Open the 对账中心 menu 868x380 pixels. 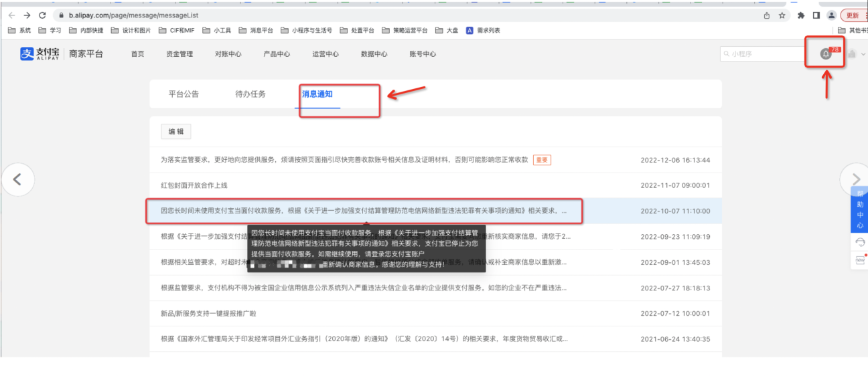228,54
